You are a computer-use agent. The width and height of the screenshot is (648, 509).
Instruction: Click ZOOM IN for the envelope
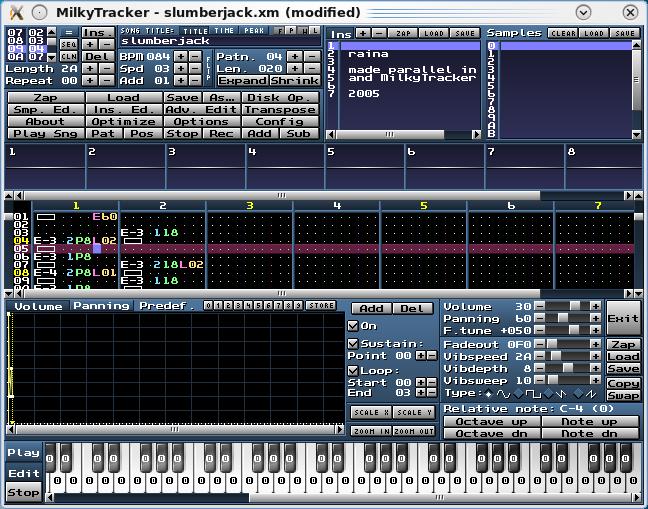[370, 431]
